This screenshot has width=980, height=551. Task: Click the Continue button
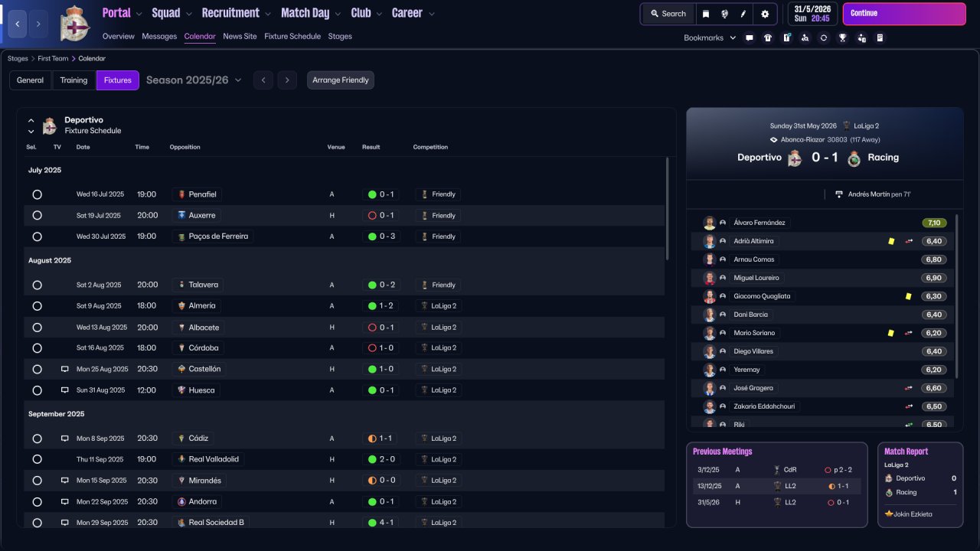[x=904, y=14]
